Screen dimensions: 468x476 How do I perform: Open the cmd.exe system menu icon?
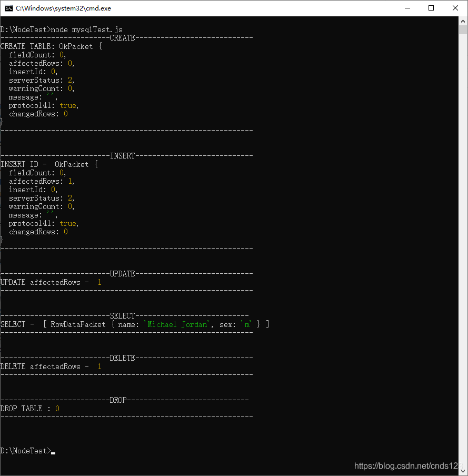(9, 8)
